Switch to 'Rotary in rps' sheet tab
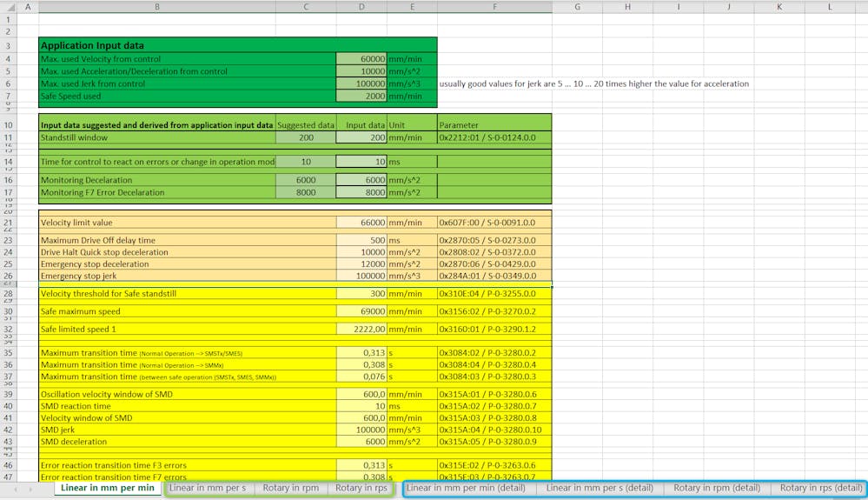The image size is (868, 500). click(x=361, y=488)
